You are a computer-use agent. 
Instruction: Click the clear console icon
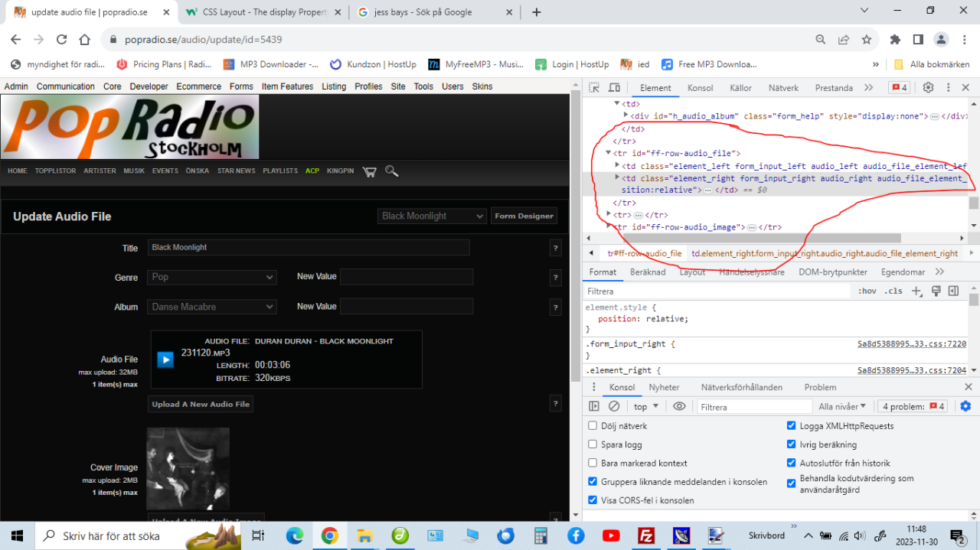point(614,406)
